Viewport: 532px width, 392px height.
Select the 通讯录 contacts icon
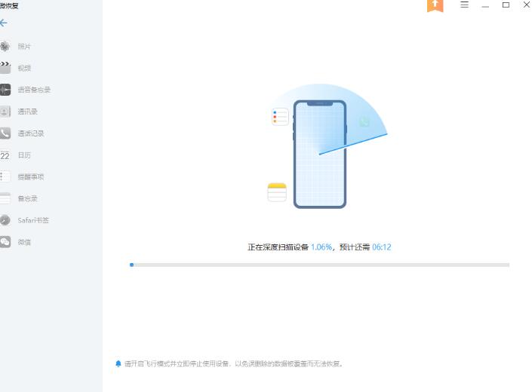click(x=5, y=112)
